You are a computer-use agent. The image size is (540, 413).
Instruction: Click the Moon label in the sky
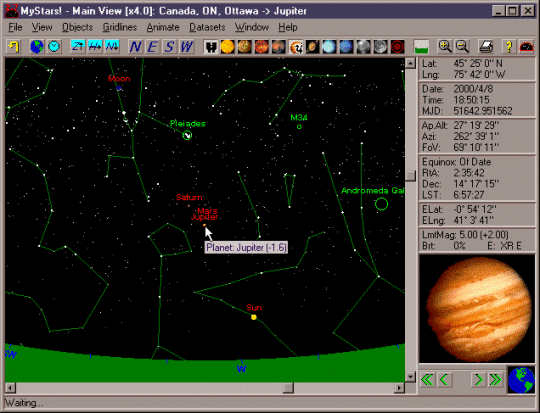[x=119, y=79]
